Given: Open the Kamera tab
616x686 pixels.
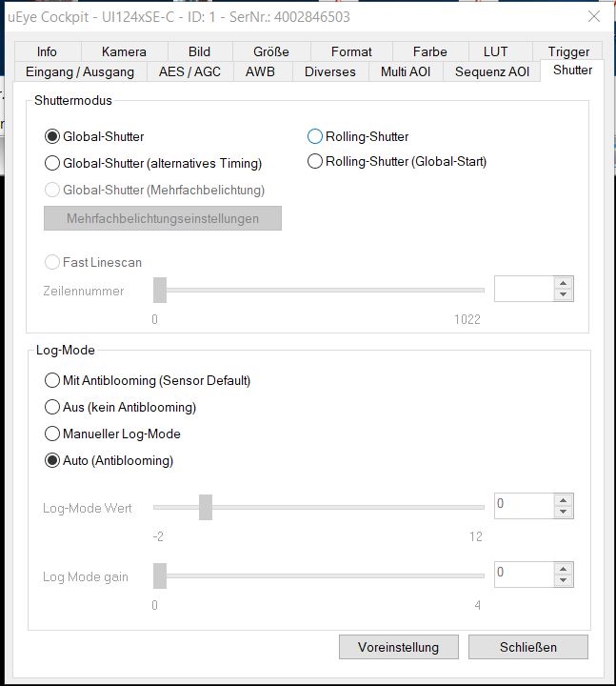Looking at the screenshot, I should click(124, 51).
